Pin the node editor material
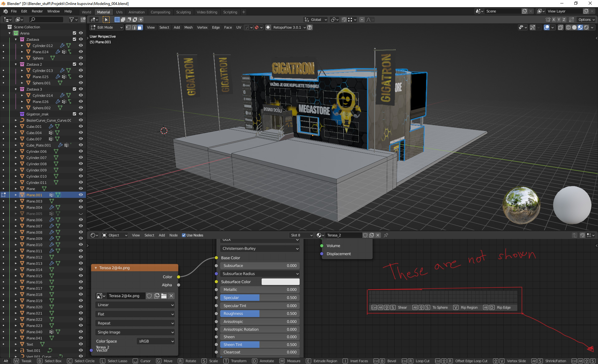The width and height of the screenshot is (598, 364). [x=386, y=235]
